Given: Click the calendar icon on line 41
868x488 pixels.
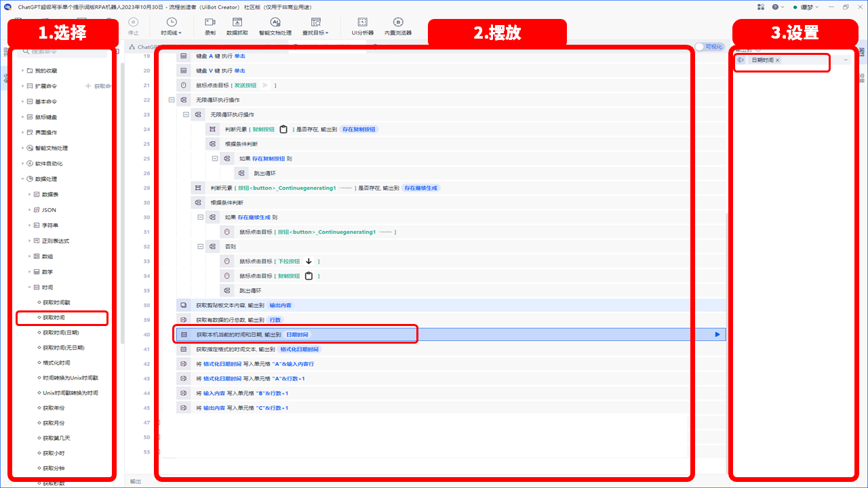Looking at the screenshot, I should [x=184, y=349].
